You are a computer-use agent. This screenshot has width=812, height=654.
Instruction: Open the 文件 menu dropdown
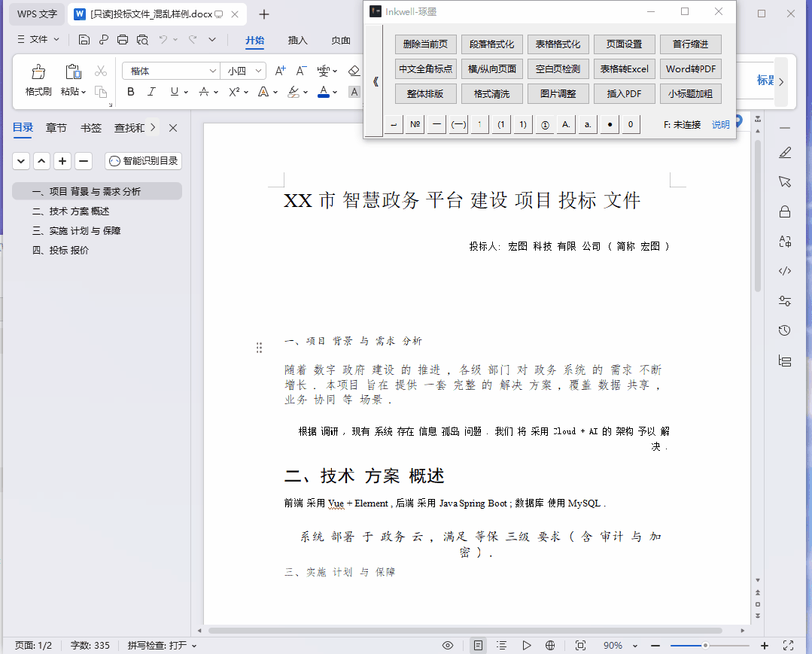pos(38,39)
